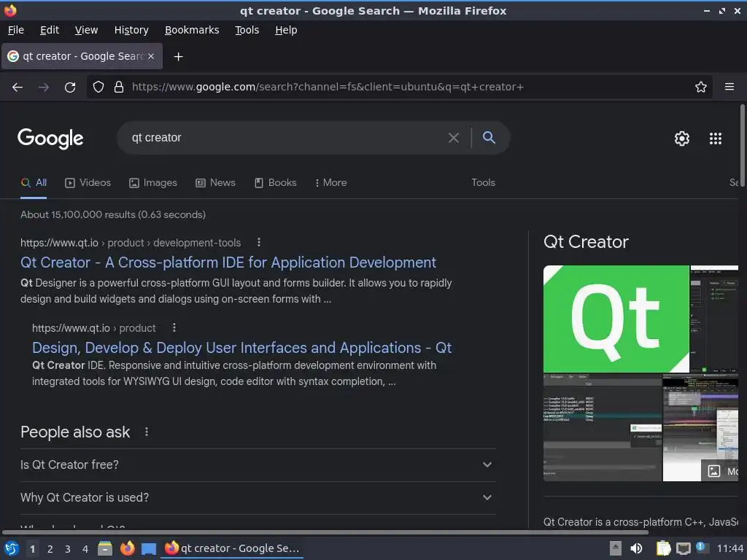The height and width of the screenshot is (560, 747).
Task: Open options for qt.io product result
Action: pos(174,327)
